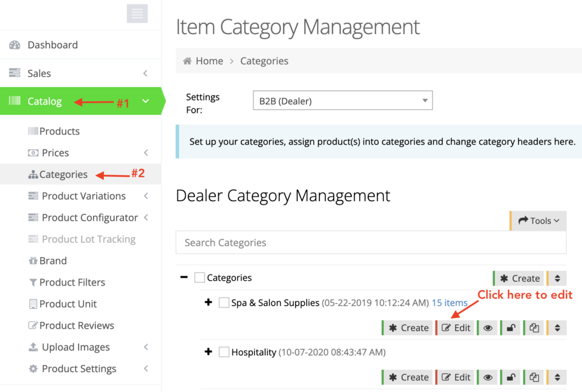Viewport: 582px width, 392px height.
Task: Go to Home breadcrumb link
Action: click(209, 61)
